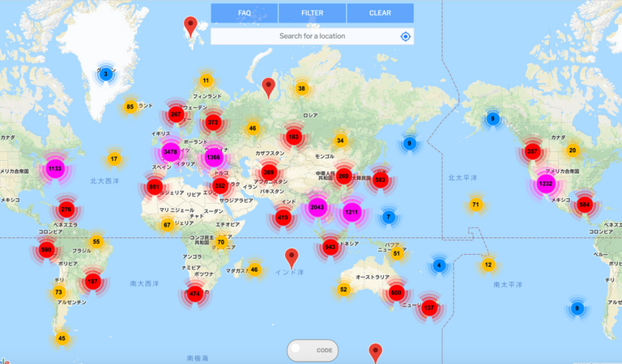Click the locate-me crosshair icon

tap(405, 36)
